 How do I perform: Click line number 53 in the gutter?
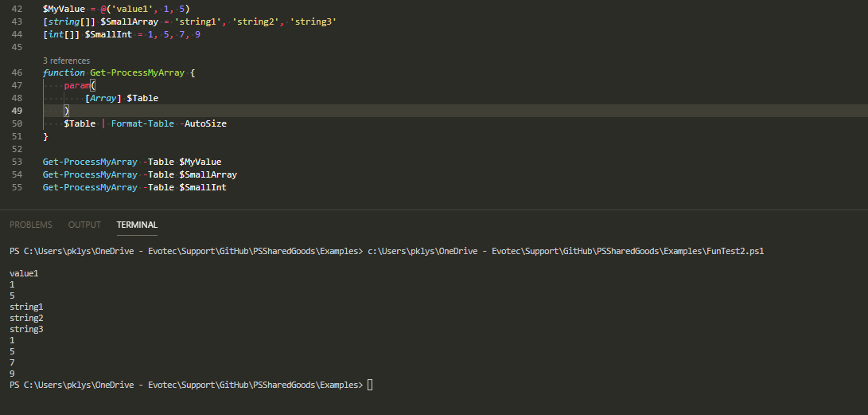point(18,162)
